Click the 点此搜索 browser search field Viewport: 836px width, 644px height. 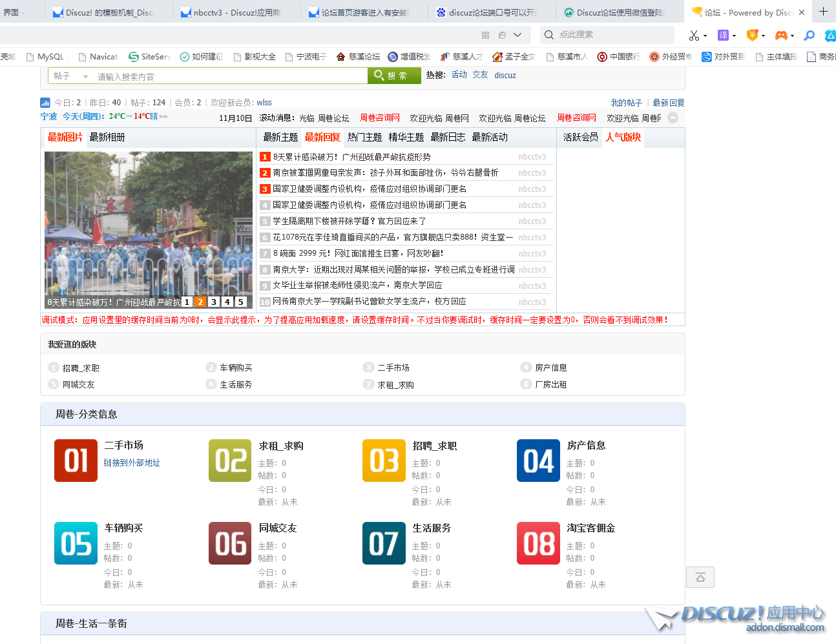[607, 35]
